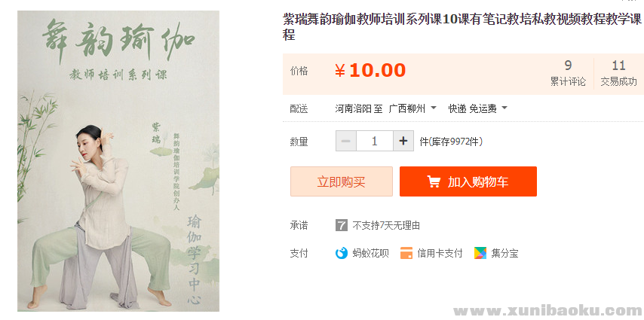
Task: Click the 不支持7天无理由 promise text
Action: tap(385, 225)
